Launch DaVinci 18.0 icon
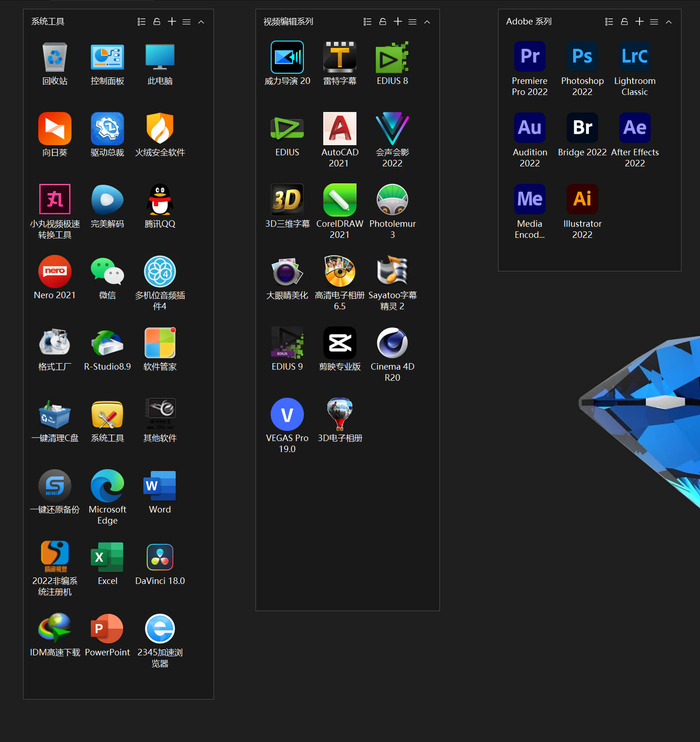Image resolution: width=700 pixels, height=742 pixels. pos(160,557)
